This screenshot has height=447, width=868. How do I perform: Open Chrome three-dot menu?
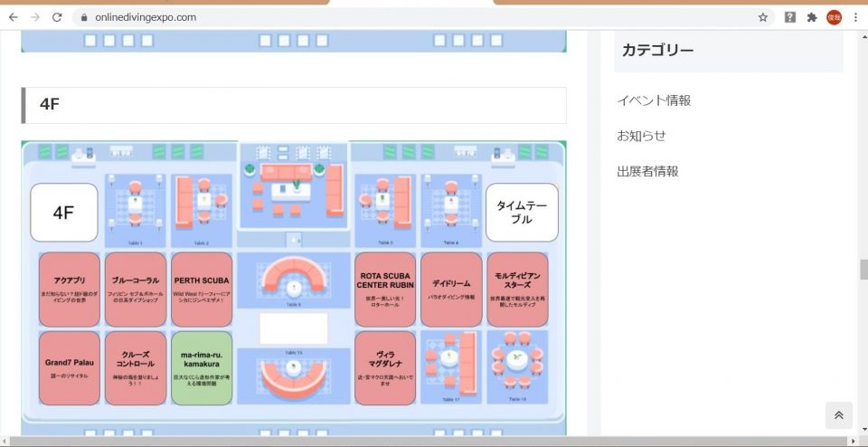coord(855,17)
